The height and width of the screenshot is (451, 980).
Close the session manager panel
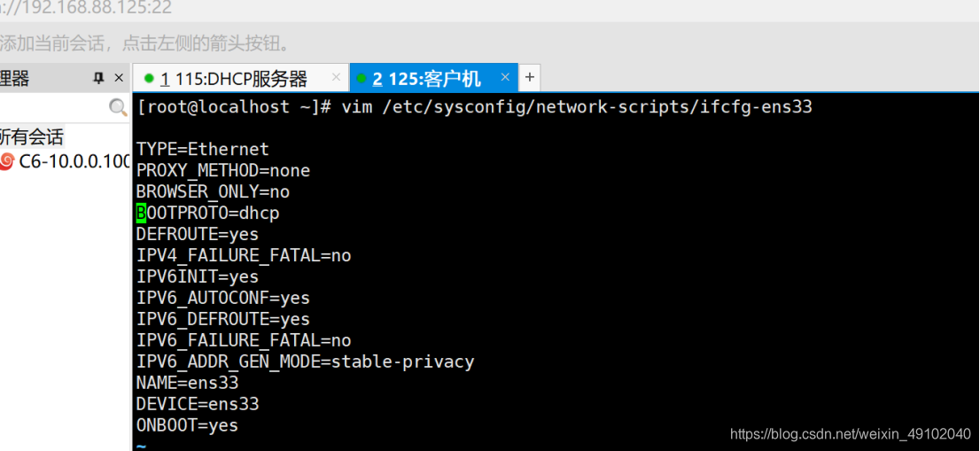[x=119, y=78]
